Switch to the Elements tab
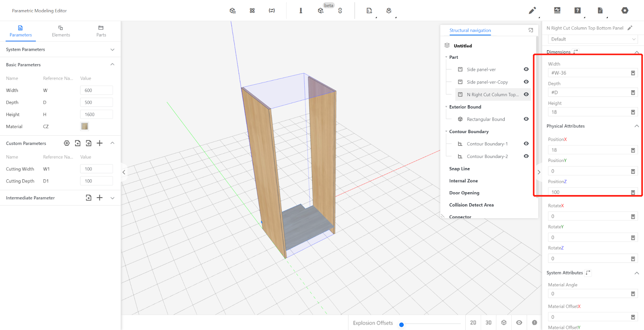The height and width of the screenshot is (330, 644). click(61, 31)
